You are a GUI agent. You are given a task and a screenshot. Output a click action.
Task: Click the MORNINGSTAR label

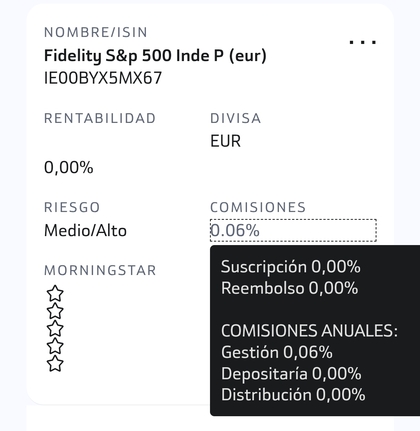pyautogui.click(x=100, y=270)
